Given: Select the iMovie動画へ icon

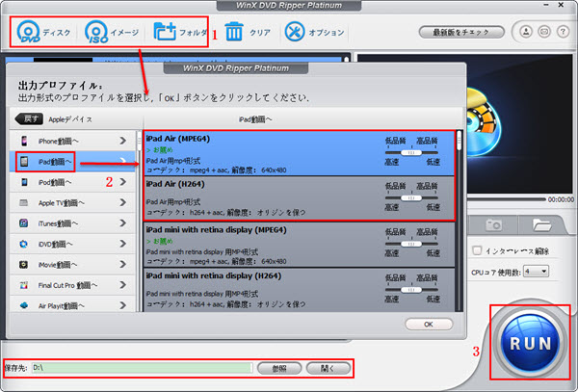Looking at the screenshot, I should click(24, 265).
